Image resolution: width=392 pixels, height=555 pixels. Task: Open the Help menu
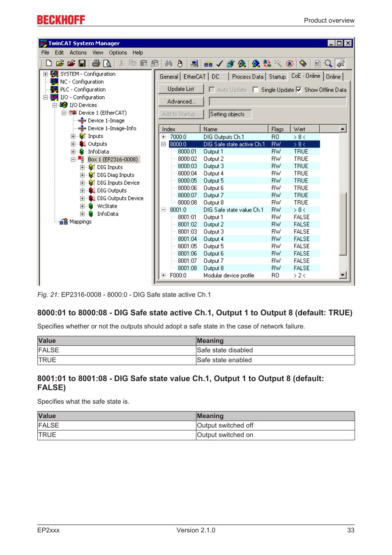138,53
